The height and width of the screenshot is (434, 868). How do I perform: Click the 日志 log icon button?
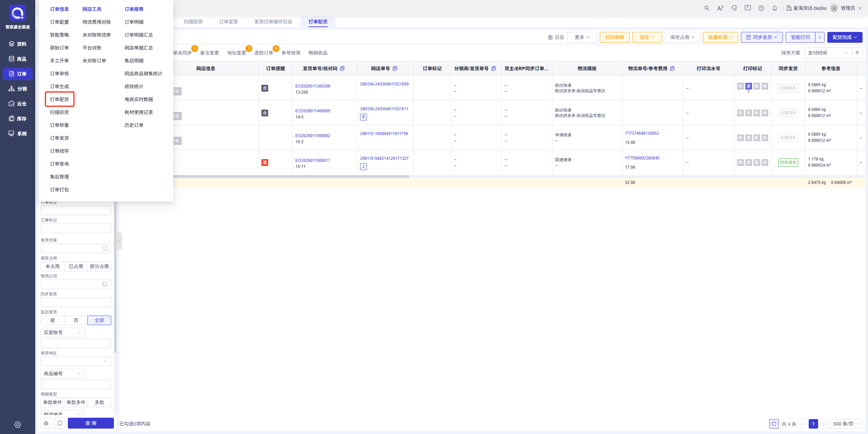click(x=556, y=37)
